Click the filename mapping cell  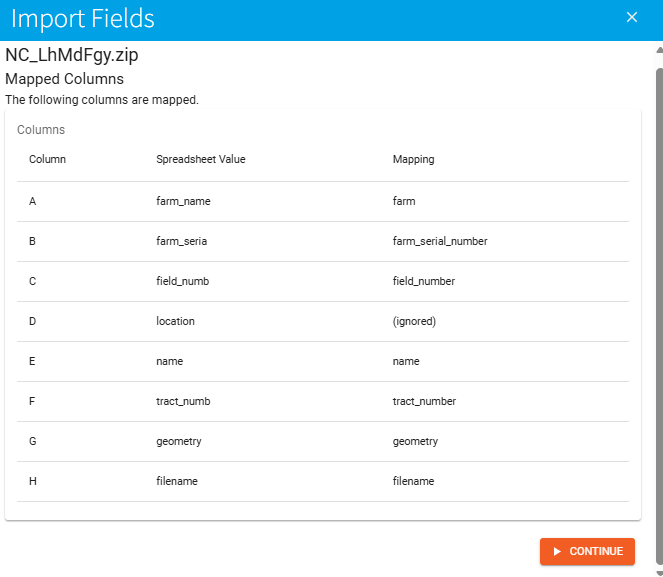tap(413, 481)
